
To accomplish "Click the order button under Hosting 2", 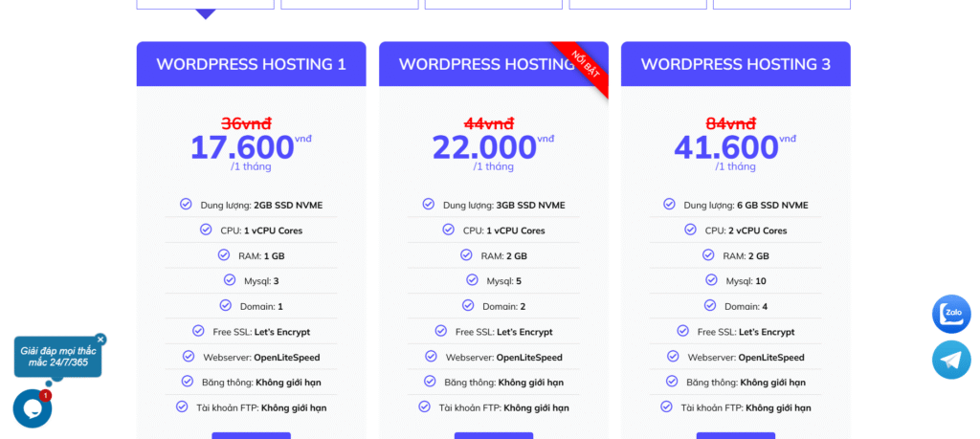I will pos(493,435).
